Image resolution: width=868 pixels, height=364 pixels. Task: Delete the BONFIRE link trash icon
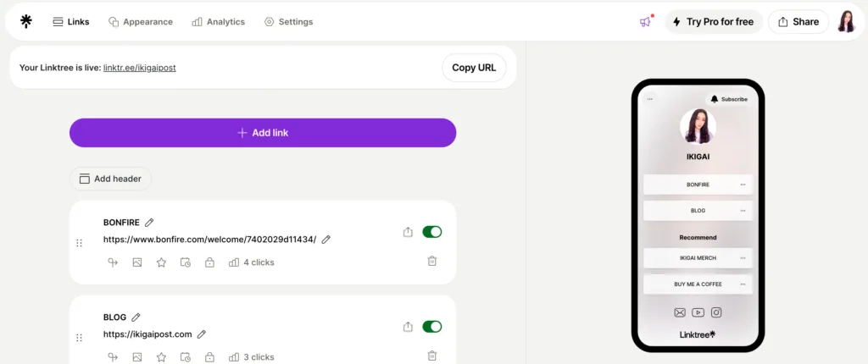click(432, 261)
